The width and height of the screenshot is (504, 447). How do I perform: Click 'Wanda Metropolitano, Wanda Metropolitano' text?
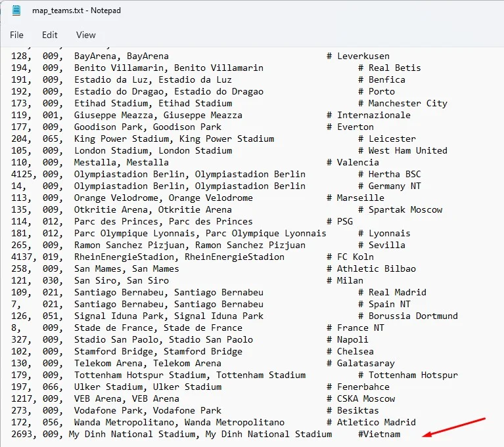click(179, 422)
